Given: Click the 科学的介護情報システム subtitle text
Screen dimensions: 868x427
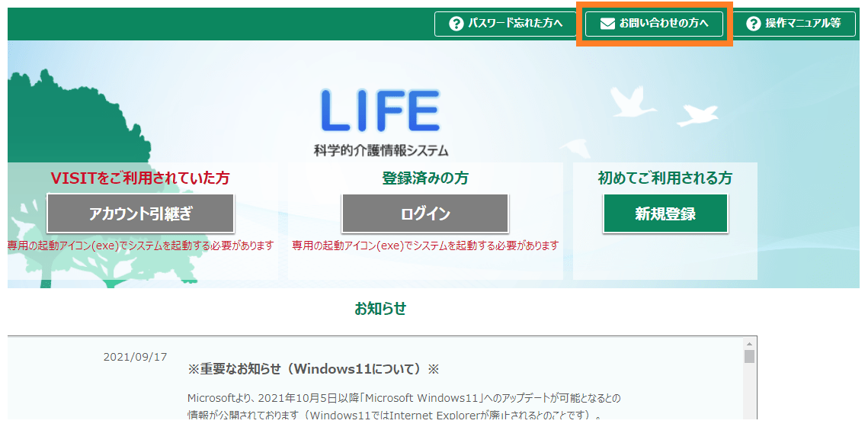Looking at the screenshot, I should pyautogui.click(x=380, y=150).
